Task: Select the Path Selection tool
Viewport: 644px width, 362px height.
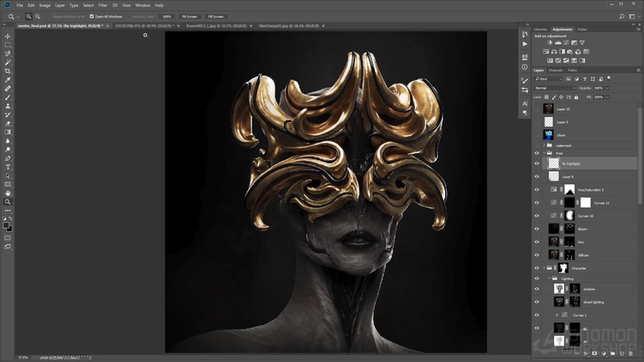Action: [8, 176]
